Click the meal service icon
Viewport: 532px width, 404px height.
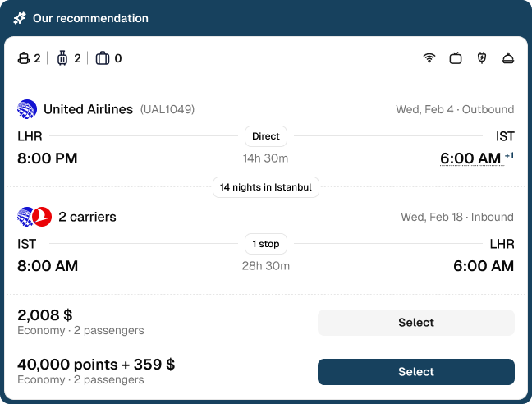click(508, 58)
